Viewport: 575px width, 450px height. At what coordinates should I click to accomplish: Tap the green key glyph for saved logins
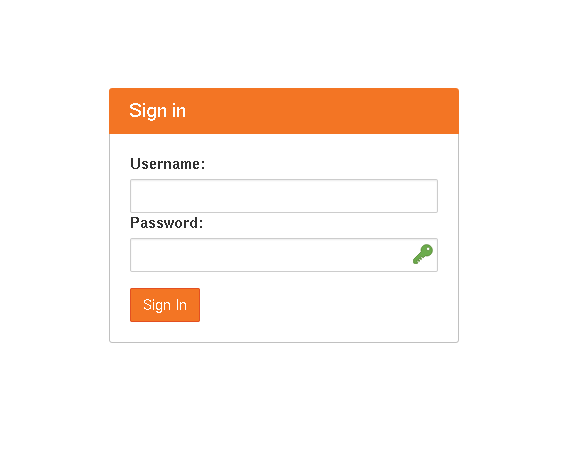click(423, 254)
